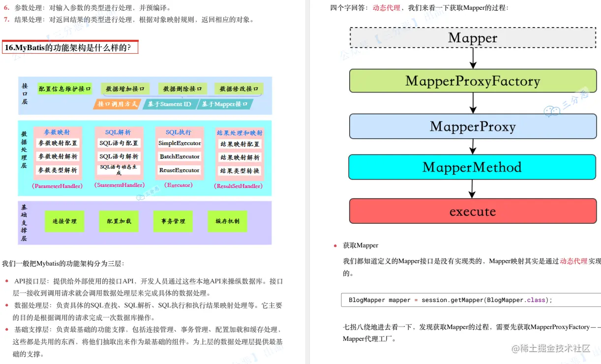Click the "缓存机制" green block
The width and height of the screenshot is (601, 364).
click(x=227, y=221)
